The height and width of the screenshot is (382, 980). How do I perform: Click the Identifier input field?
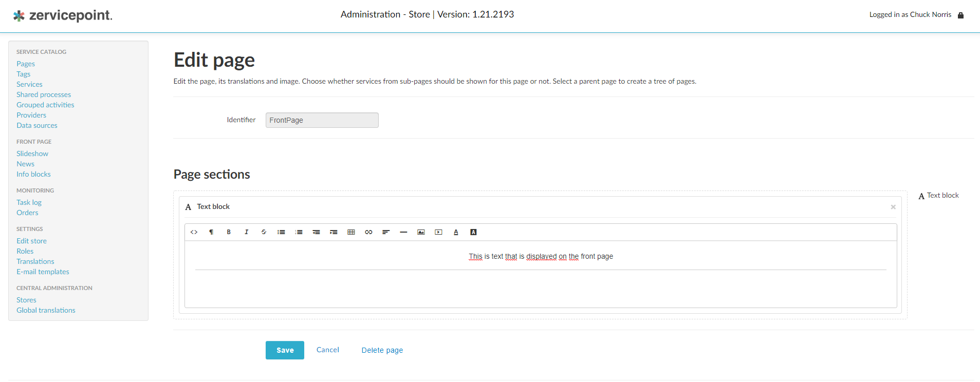[322, 120]
